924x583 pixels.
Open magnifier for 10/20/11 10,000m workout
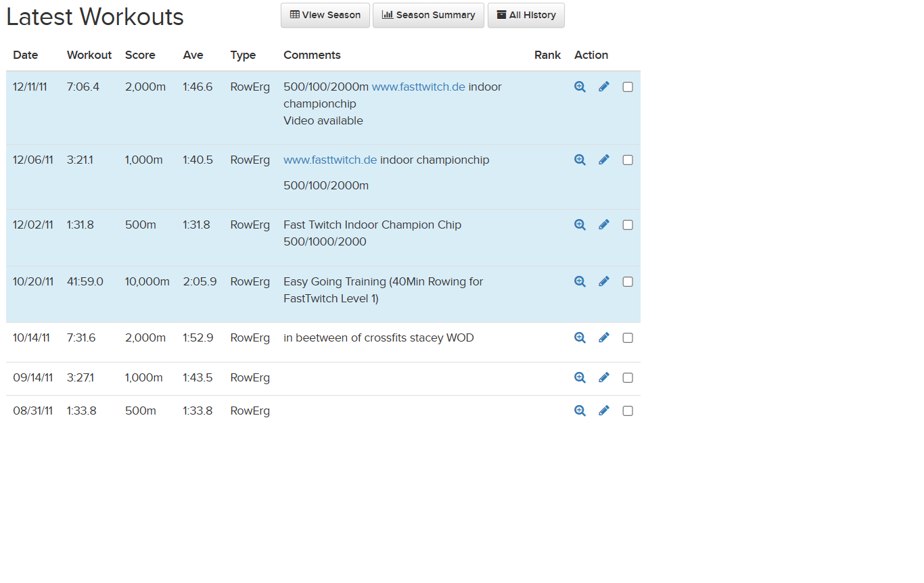tap(580, 281)
